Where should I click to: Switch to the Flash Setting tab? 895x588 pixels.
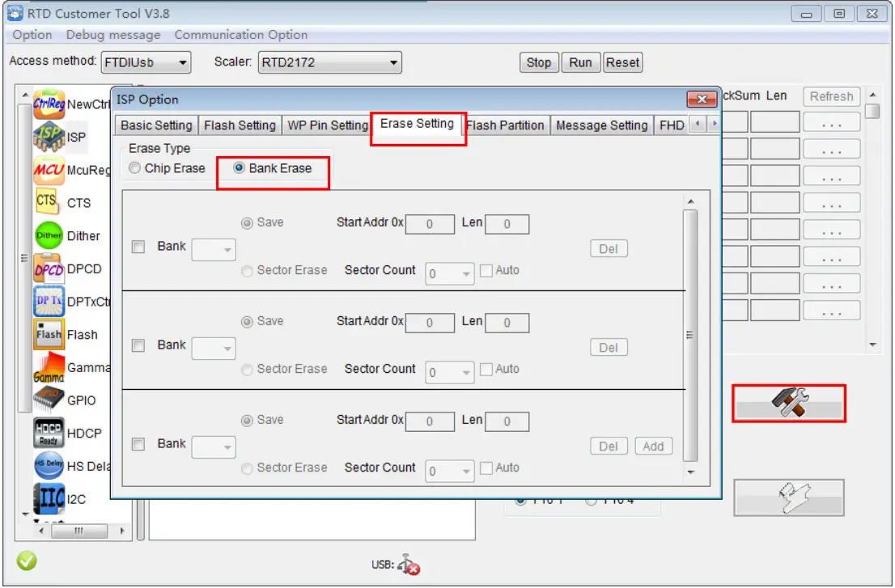[x=240, y=125]
